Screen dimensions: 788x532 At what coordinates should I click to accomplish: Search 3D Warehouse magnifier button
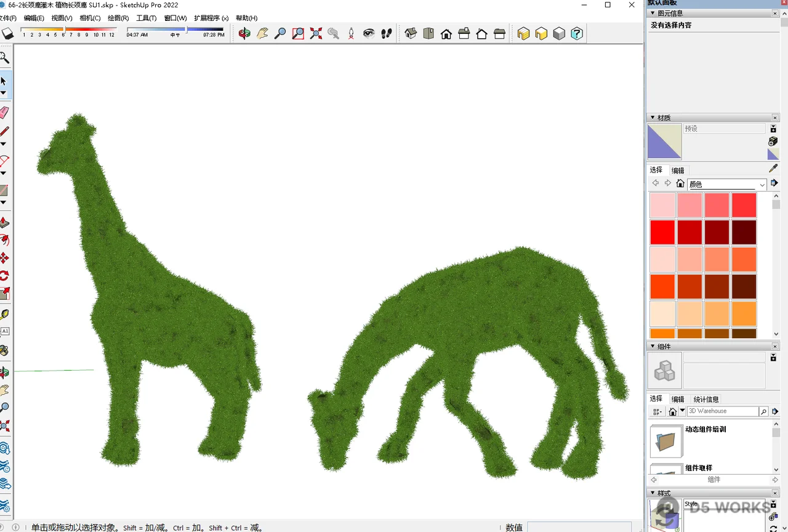coord(764,411)
